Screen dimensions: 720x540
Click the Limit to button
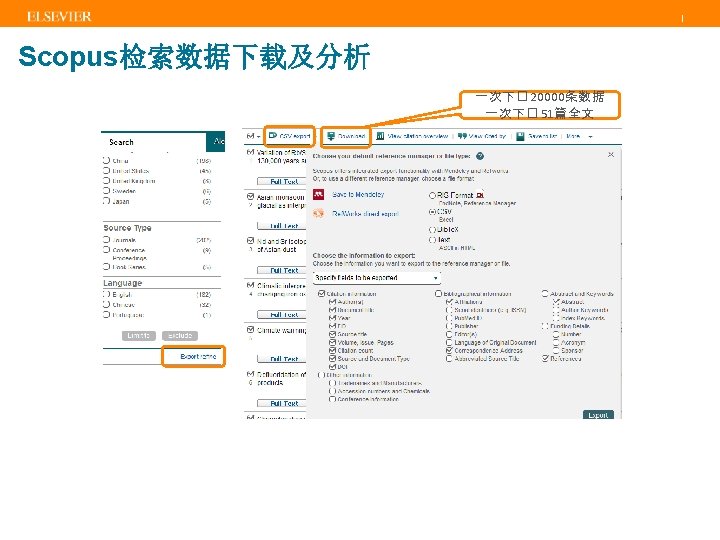pyautogui.click(x=139, y=336)
